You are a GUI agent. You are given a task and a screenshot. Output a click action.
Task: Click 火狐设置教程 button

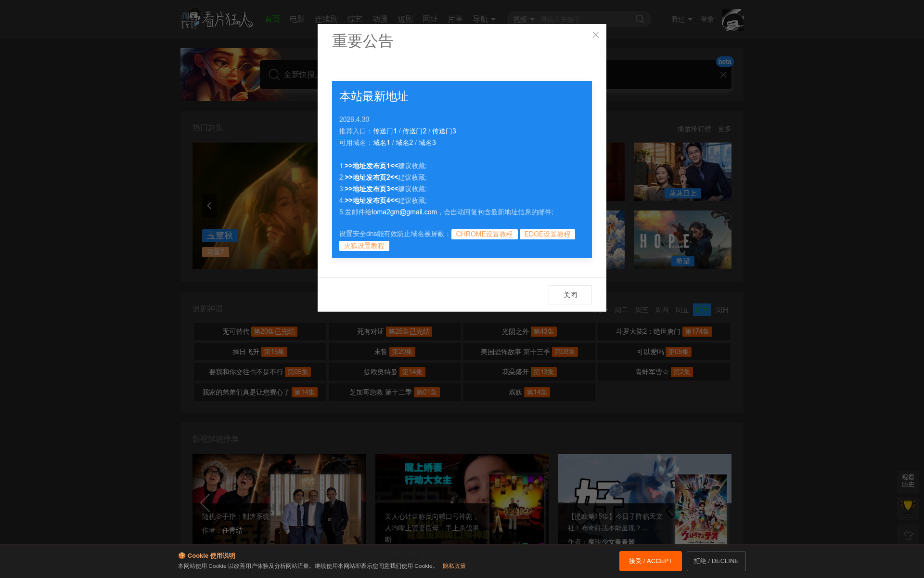point(364,246)
